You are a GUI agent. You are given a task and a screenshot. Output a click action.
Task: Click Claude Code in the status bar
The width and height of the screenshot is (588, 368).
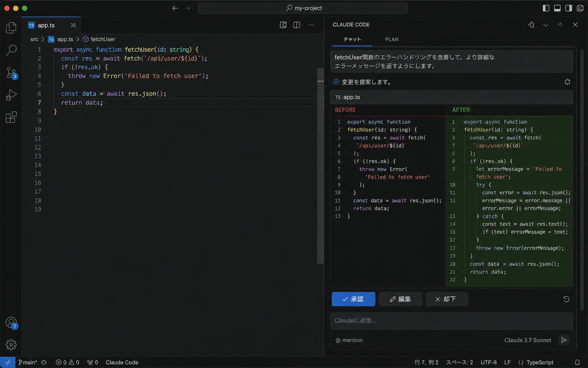coord(122,362)
